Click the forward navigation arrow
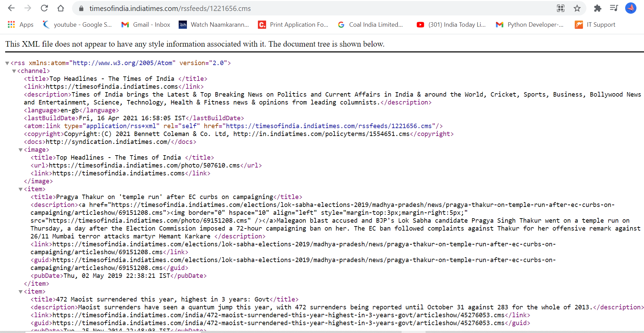The image size is (644, 333). (x=28, y=8)
